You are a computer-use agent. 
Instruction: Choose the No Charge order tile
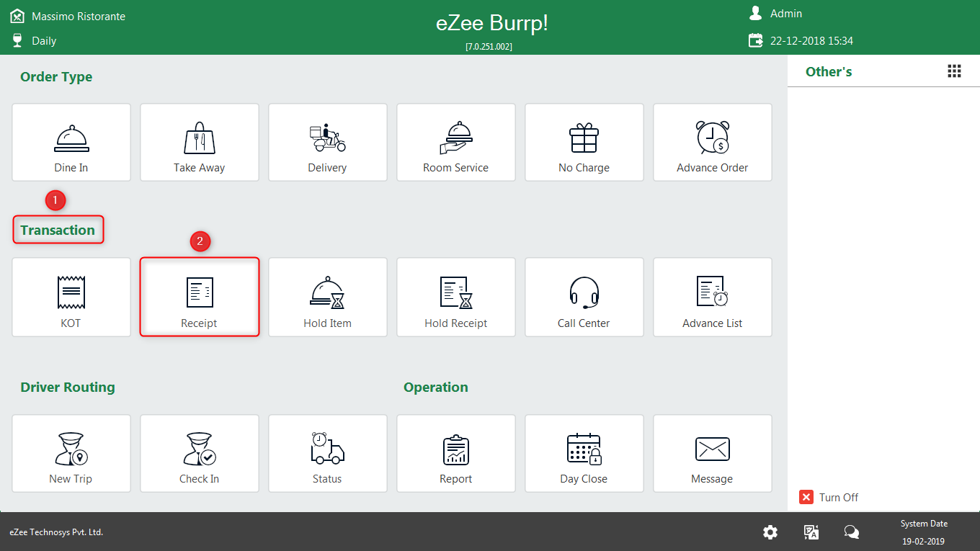coord(584,143)
